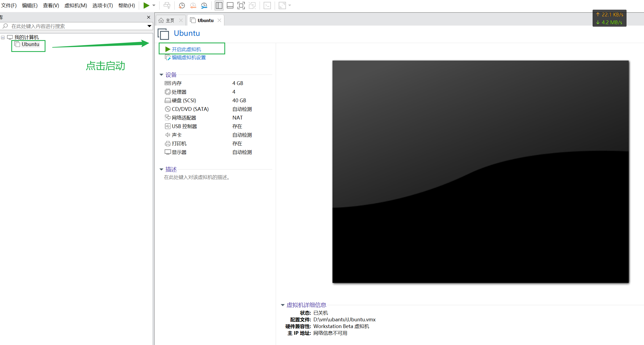Click the Workstation Beta 虚拟机 compatibility text

click(341, 326)
